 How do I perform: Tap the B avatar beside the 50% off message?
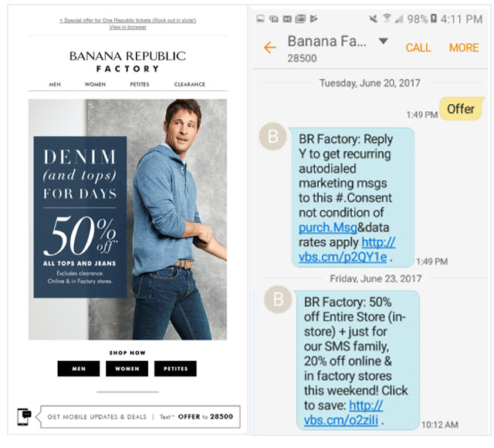coord(278,299)
